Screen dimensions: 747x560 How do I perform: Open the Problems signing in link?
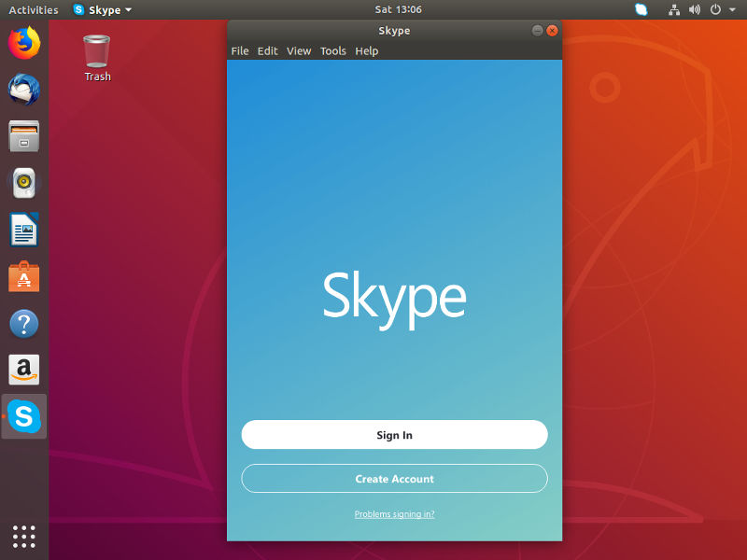click(x=394, y=513)
